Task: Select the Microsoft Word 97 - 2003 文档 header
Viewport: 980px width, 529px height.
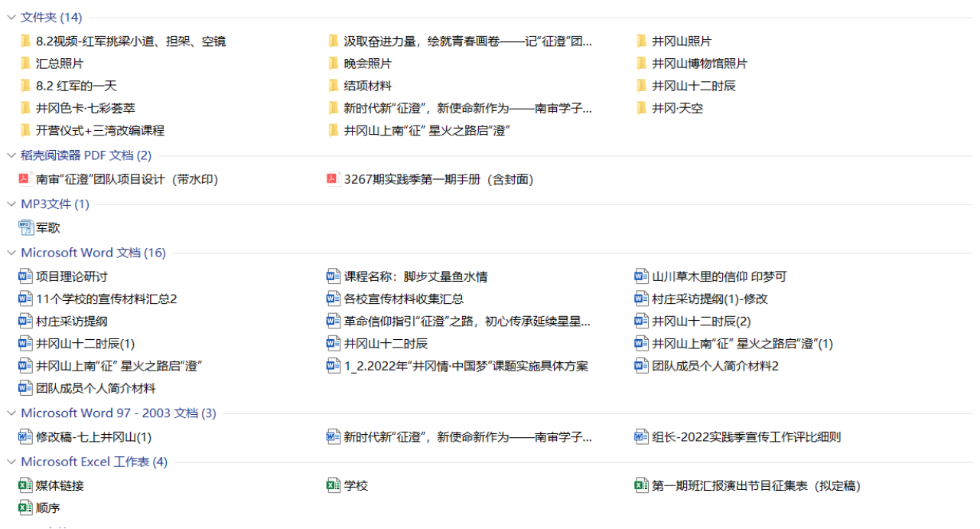Action: point(119,413)
